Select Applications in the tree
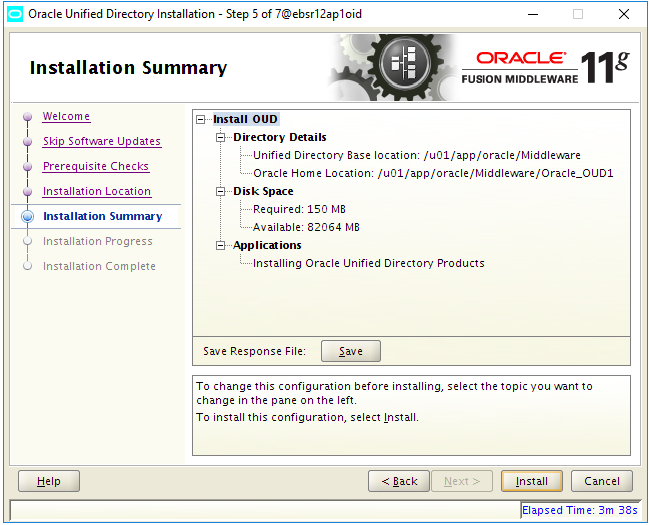The image size is (649, 525). [x=267, y=245]
